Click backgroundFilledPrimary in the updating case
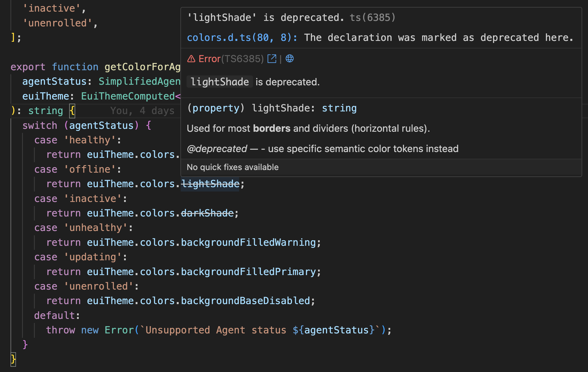 click(248, 272)
